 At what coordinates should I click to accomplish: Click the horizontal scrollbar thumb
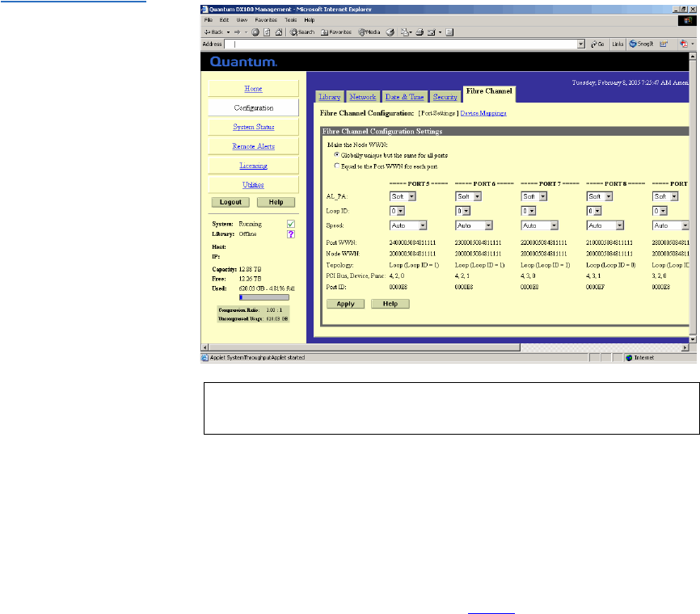click(x=365, y=347)
